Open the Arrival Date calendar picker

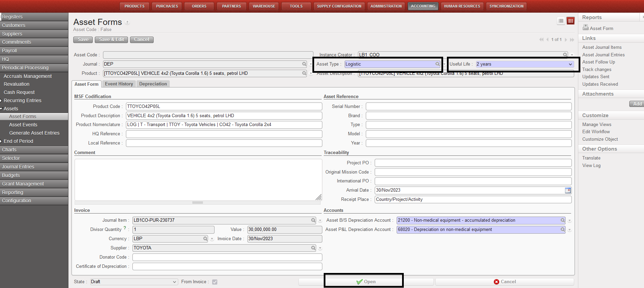coord(568,190)
